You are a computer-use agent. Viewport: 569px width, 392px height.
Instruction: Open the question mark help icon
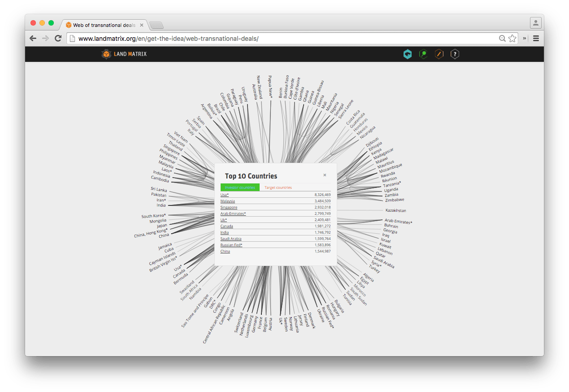455,54
